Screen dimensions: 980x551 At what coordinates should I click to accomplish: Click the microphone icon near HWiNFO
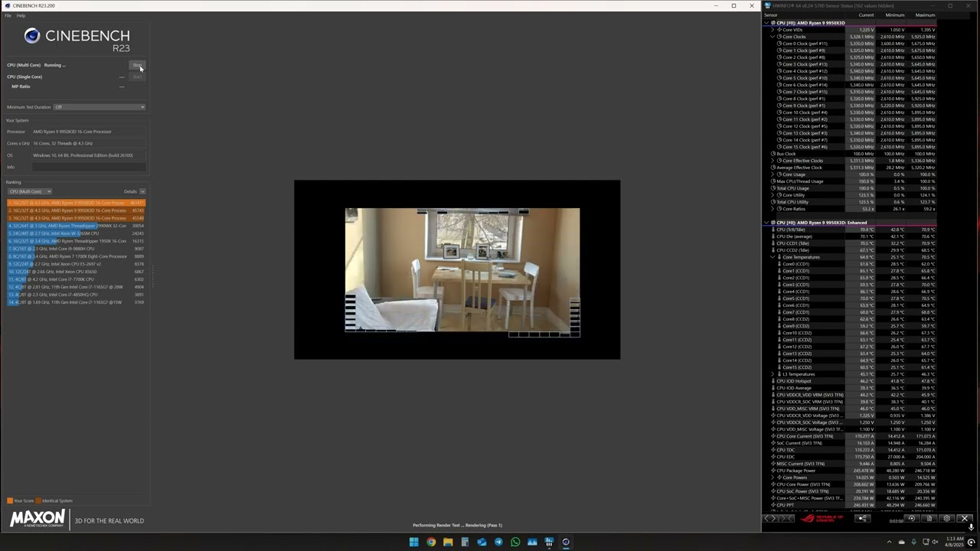971,527
